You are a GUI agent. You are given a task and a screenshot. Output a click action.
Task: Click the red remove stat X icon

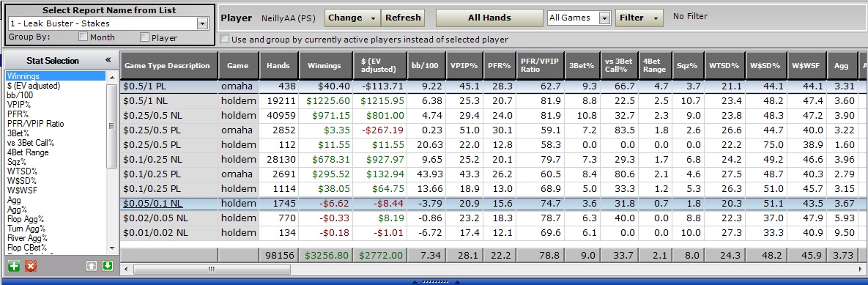(x=31, y=266)
